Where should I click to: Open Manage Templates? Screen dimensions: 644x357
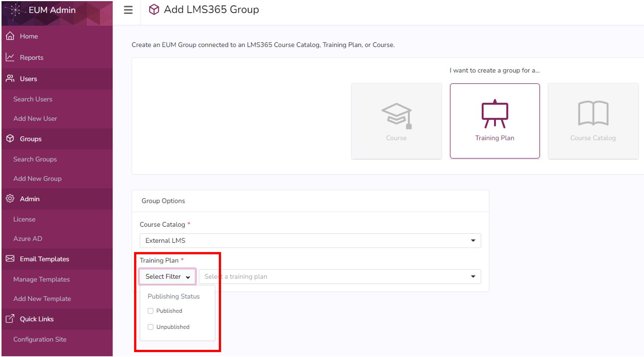click(41, 279)
